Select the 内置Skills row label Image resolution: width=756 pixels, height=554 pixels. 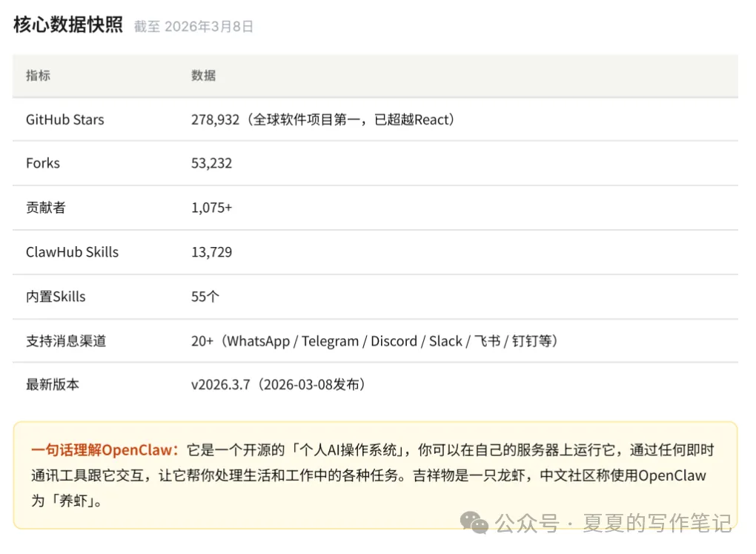56,297
